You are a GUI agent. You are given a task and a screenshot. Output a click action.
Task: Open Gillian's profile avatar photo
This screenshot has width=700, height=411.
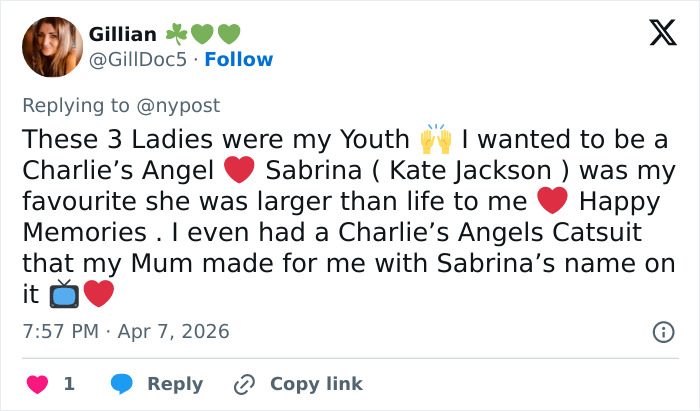(x=51, y=46)
